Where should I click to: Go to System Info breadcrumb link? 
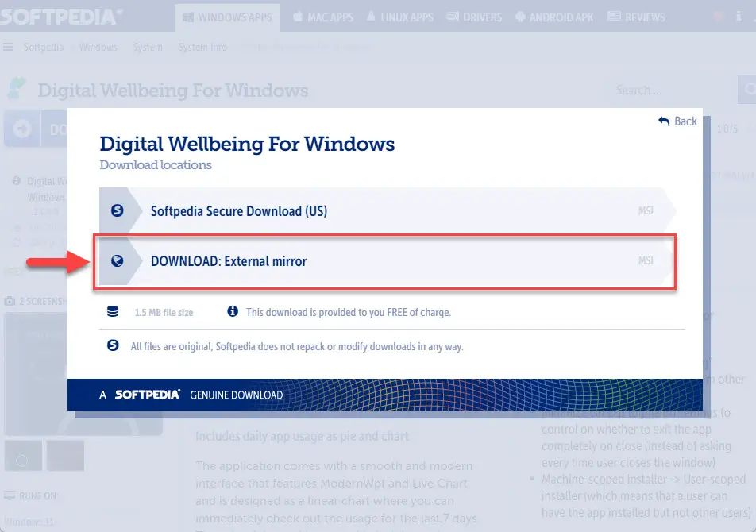202,47
